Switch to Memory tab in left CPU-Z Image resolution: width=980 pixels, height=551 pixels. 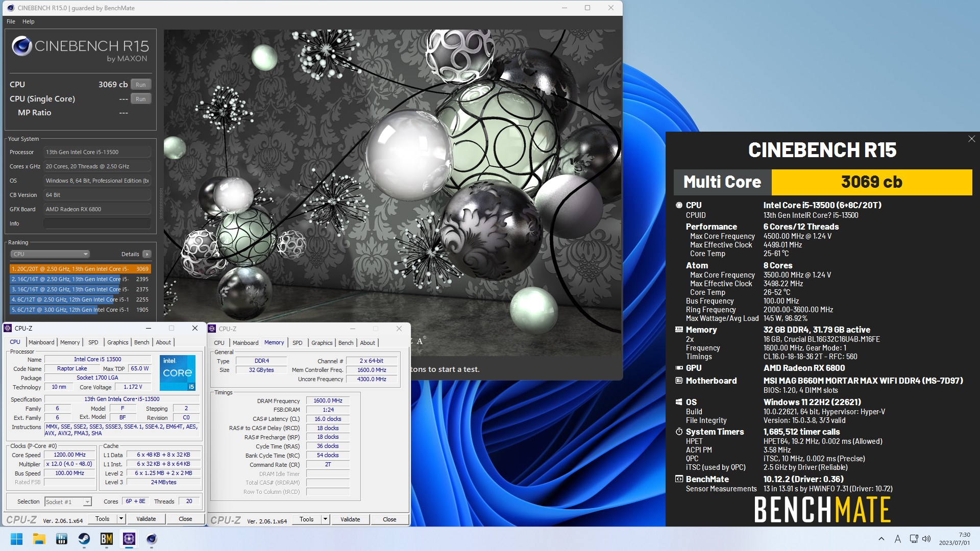click(70, 342)
